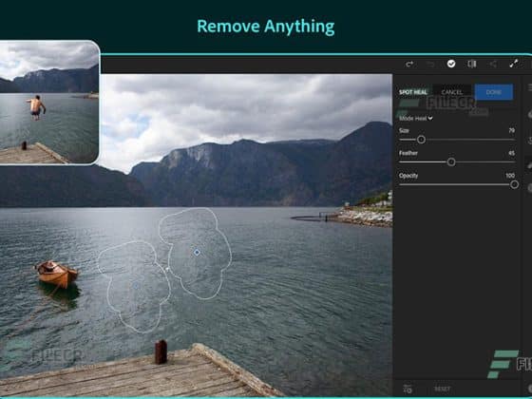Click the white checkmark circle icon
Viewport: 532px width, 399px height.
coord(451,64)
